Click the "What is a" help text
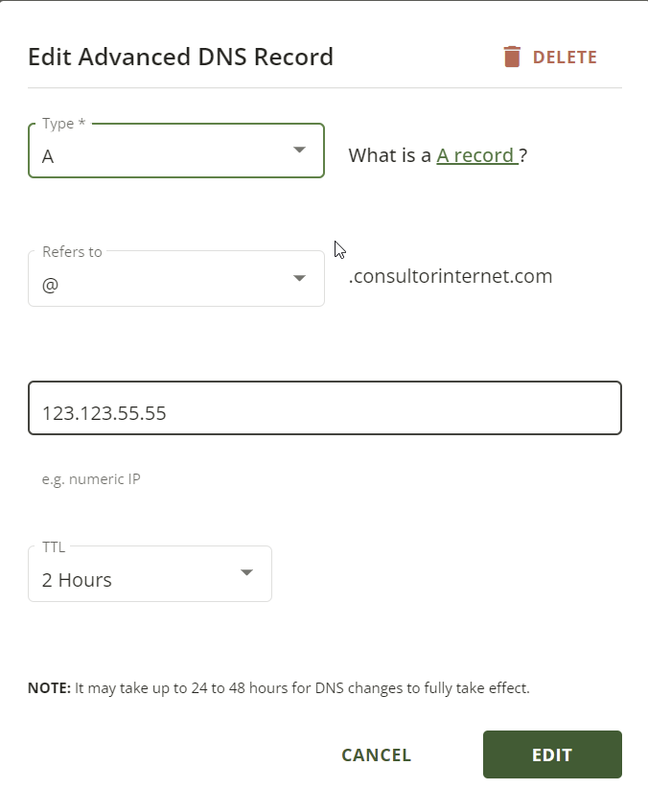This screenshot has height=812, width=648. point(389,155)
